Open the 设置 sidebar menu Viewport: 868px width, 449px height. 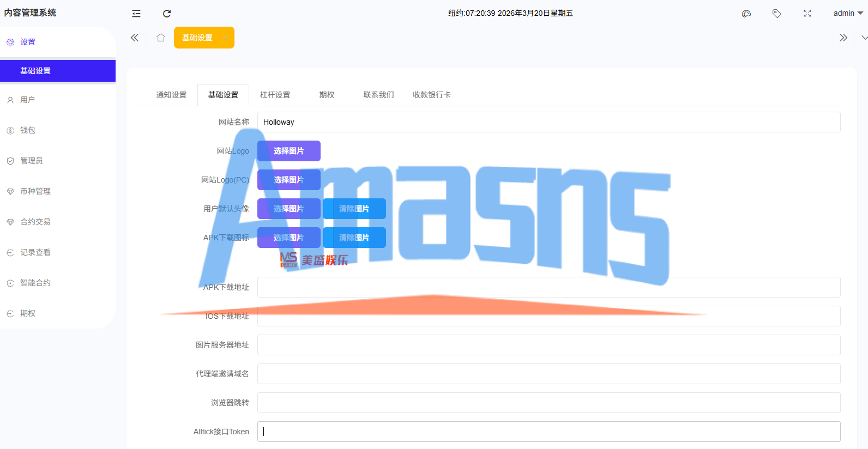click(58, 42)
